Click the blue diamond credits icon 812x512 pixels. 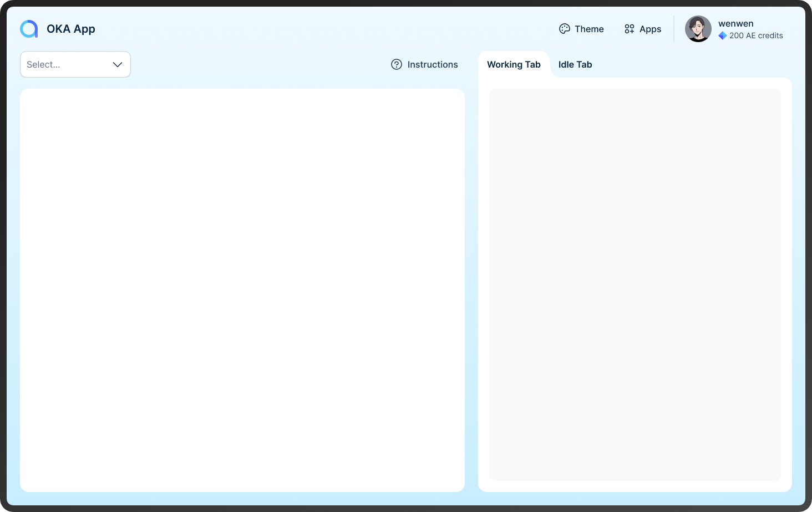point(723,35)
